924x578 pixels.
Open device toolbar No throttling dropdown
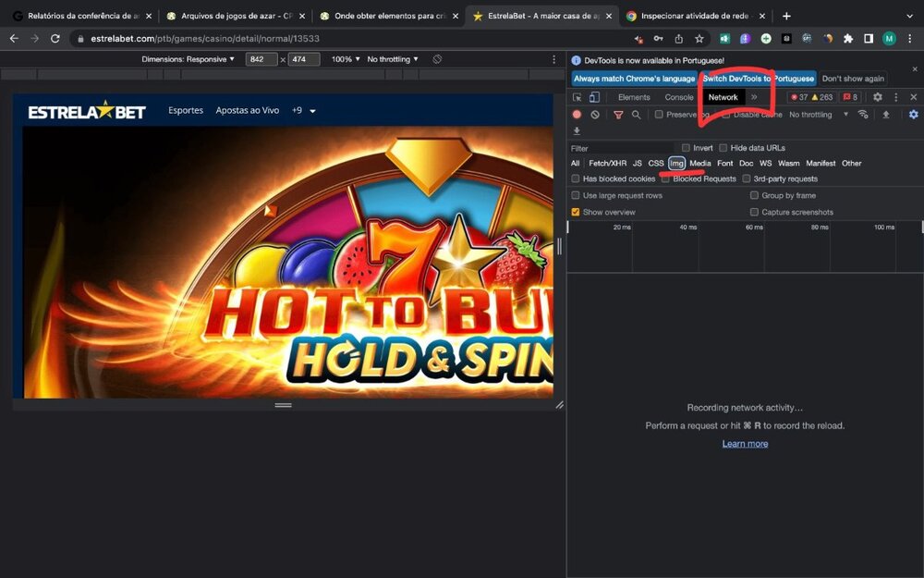393,59
